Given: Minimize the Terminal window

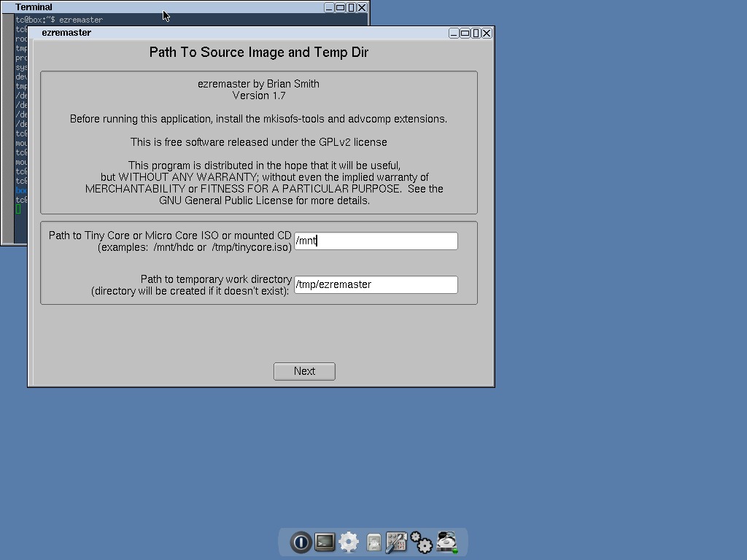Looking at the screenshot, I should pyautogui.click(x=328, y=7).
